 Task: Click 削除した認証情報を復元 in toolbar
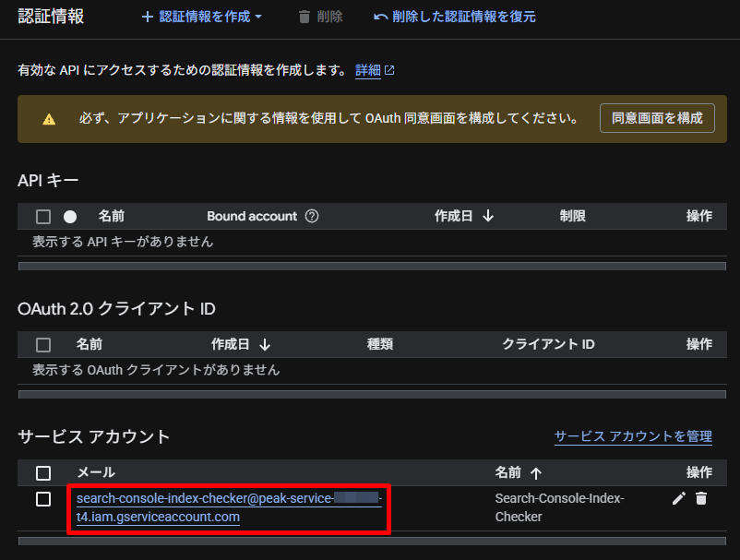point(454,17)
